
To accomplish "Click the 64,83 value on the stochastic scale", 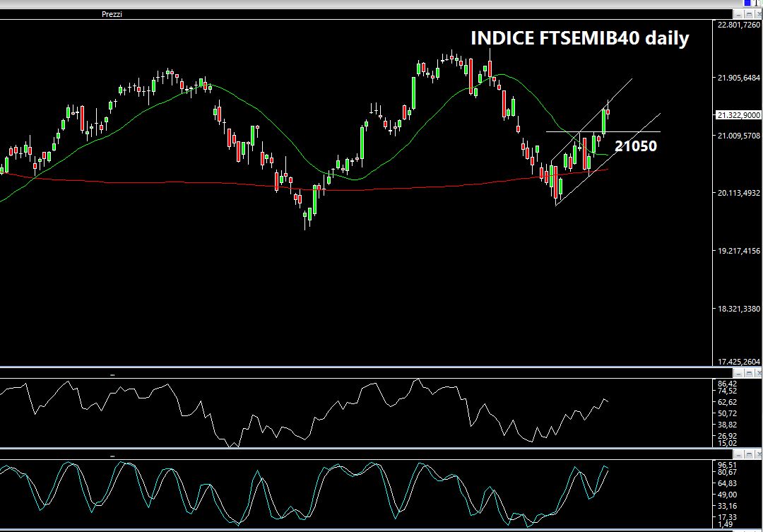I will point(727,484).
